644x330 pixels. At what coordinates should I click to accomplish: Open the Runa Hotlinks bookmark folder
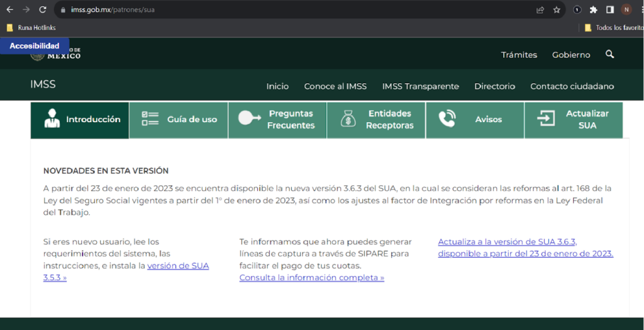(31, 28)
